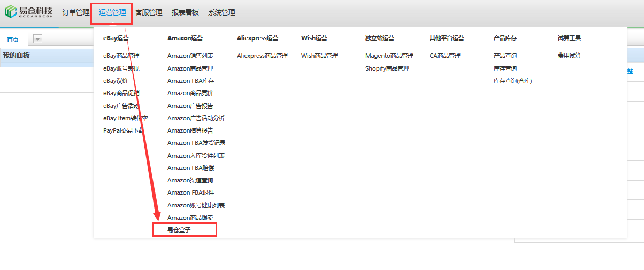This screenshot has width=644, height=270.
Task: Open the 运营管理 menu
Action: [112, 13]
